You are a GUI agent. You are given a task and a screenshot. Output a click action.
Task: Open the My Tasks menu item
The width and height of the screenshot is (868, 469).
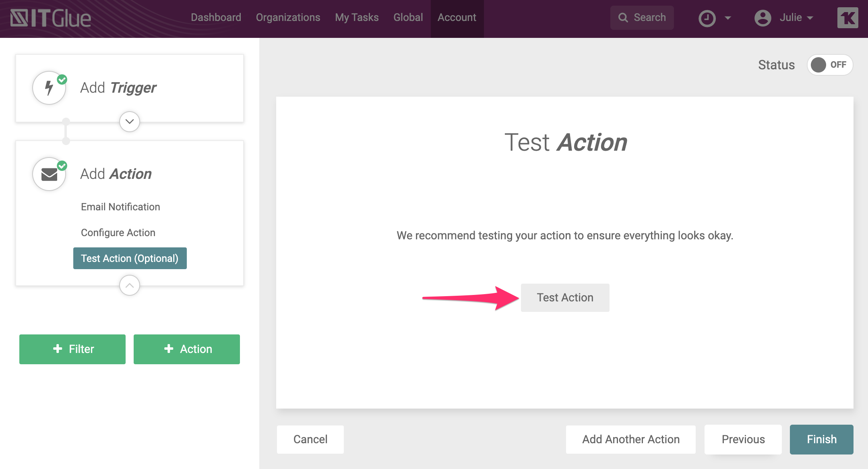(357, 18)
